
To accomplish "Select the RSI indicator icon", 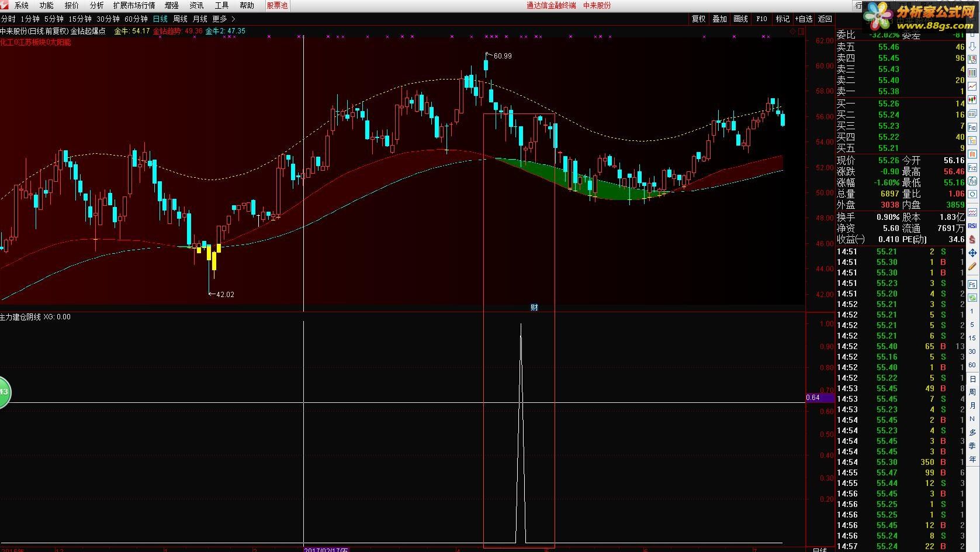I will (x=972, y=226).
